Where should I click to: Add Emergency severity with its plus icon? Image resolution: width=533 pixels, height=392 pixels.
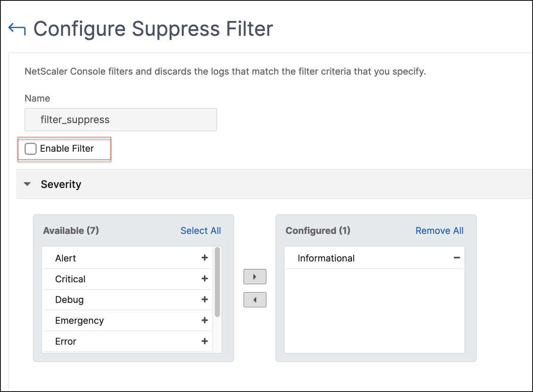205,320
